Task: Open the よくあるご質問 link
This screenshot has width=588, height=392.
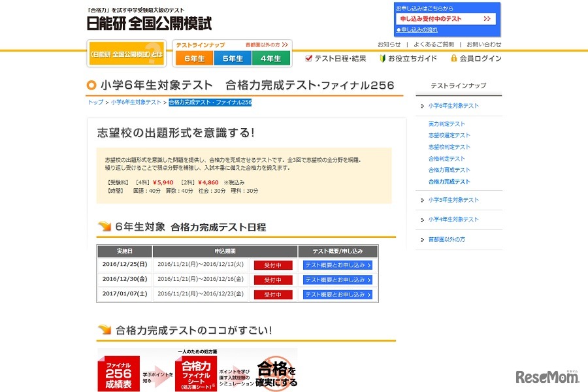Action: pyautogui.click(x=434, y=44)
